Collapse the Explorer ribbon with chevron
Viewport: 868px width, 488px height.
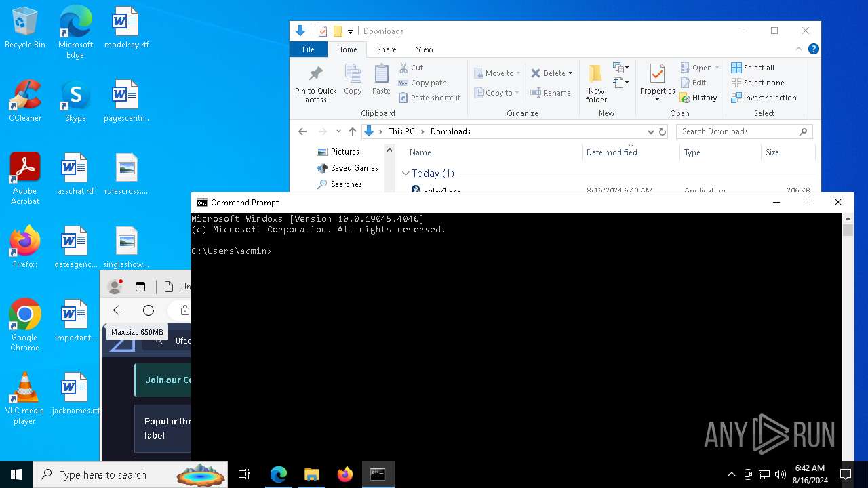(799, 49)
